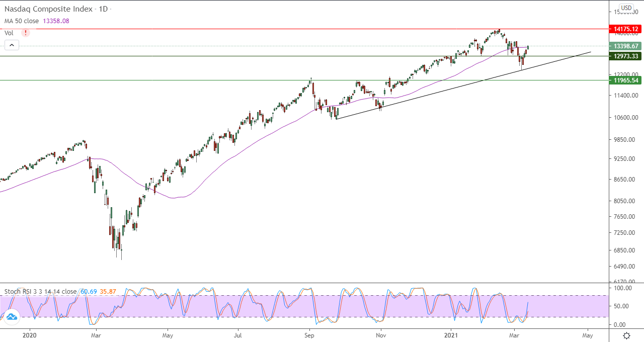This screenshot has height=342, width=644.
Task: Click the dark green 12973.33 price label
Action: 624,56
